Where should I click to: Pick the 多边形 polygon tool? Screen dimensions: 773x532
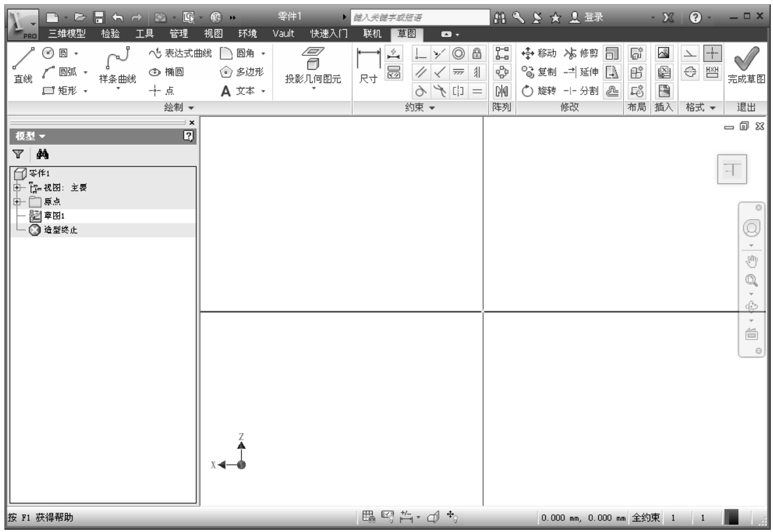(242, 72)
